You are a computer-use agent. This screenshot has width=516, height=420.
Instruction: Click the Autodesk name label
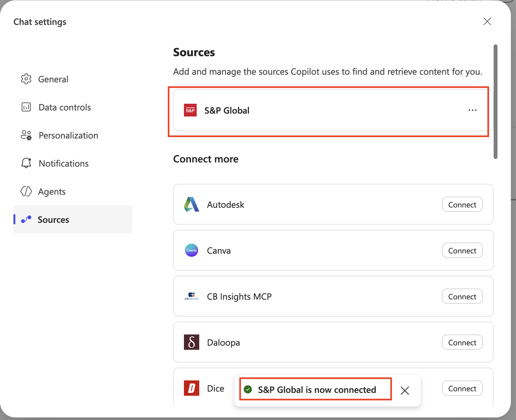click(x=225, y=205)
